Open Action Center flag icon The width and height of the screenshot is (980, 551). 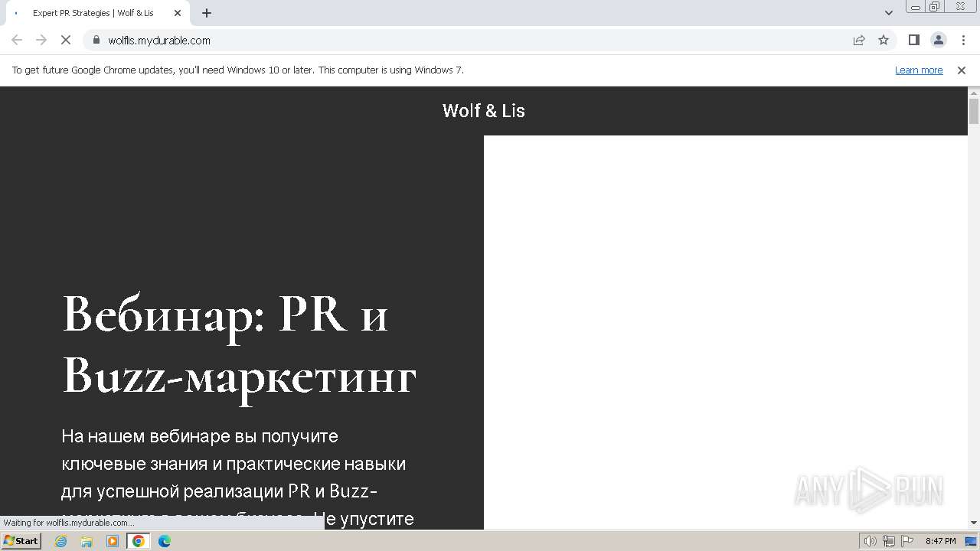(907, 541)
